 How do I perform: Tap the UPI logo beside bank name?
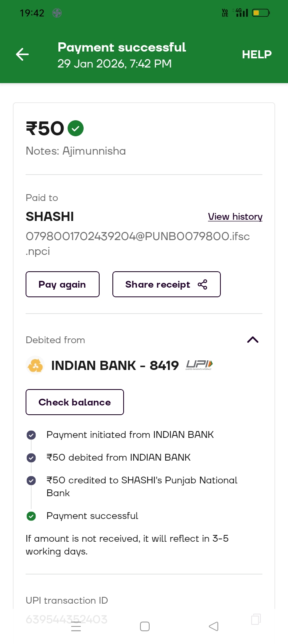199,365
